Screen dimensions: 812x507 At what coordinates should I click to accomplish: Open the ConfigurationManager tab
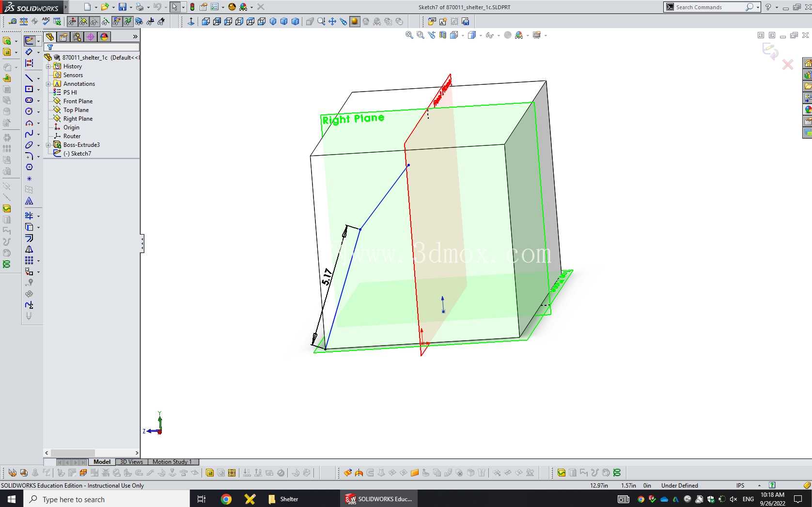tap(77, 37)
